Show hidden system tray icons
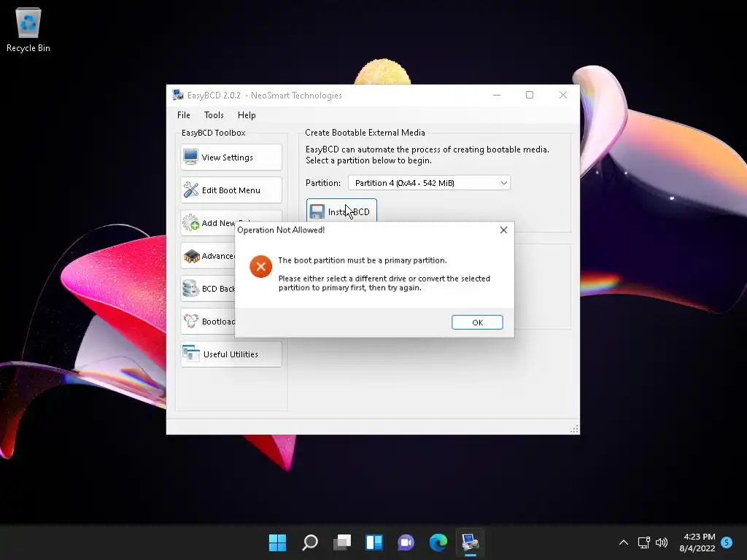The width and height of the screenshot is (747, 560). point(623,542)
